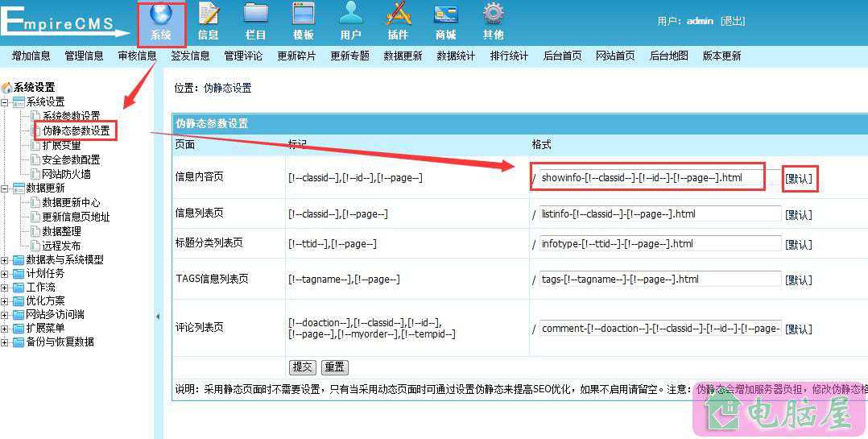Open the 商城 card icon
The image size is (868, 439).
click(445, 14)
